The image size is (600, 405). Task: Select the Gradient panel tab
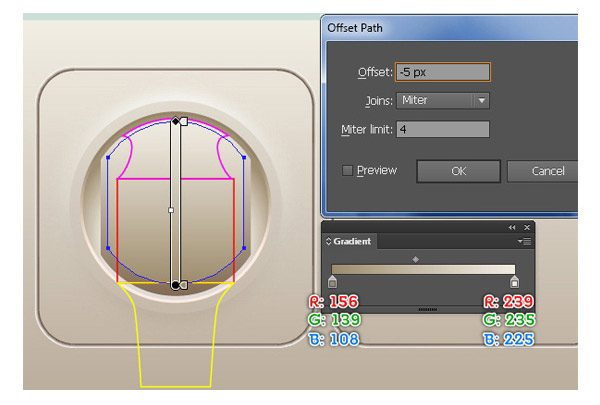pos(349,242)
